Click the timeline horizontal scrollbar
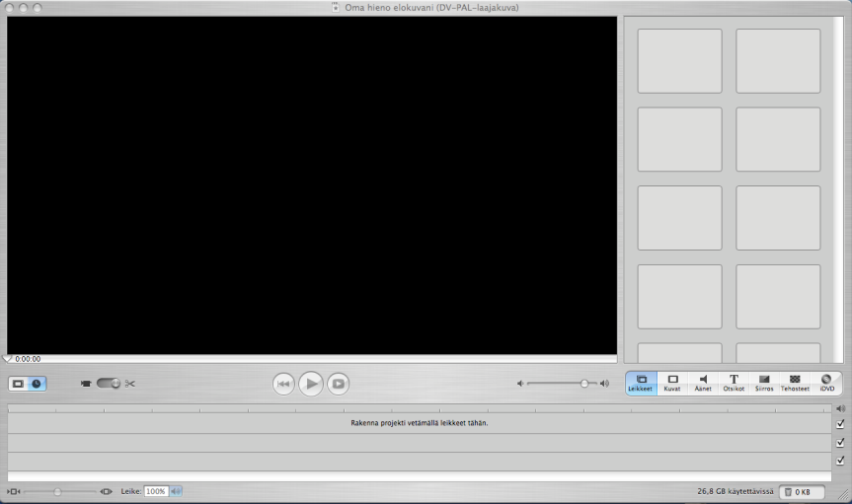 click(x=419, y=476)
